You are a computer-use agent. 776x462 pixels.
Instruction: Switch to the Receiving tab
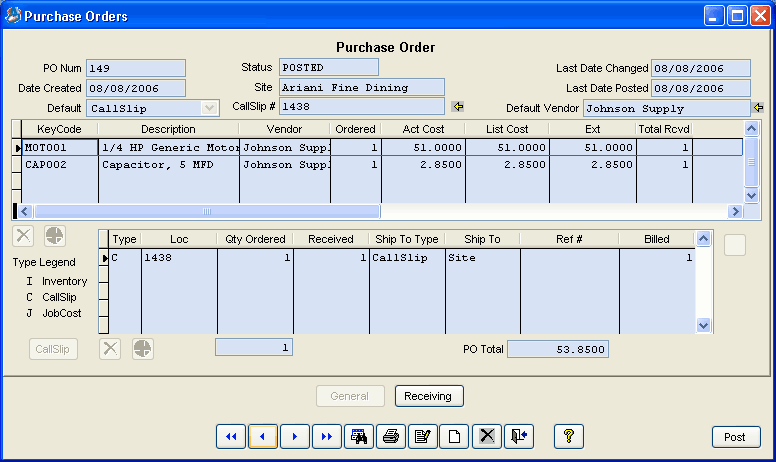[429, 396]
